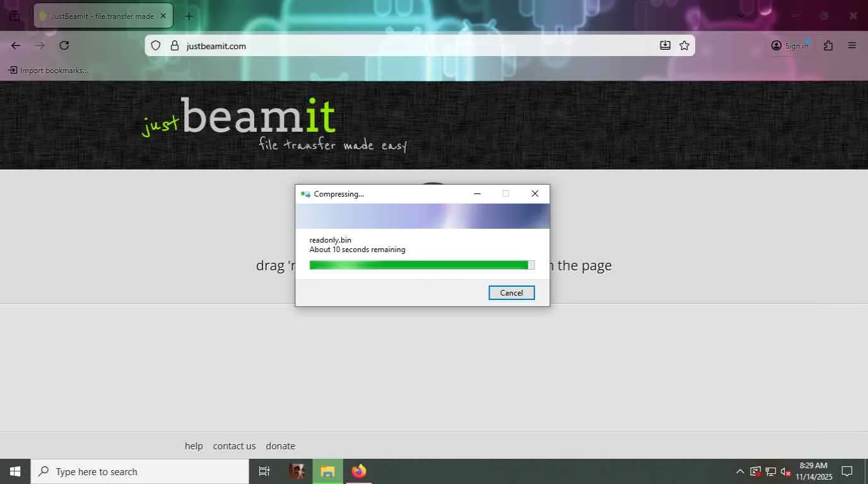The image size is (868, 484).
Task: Show hidden system tray icons
Action: coord(740,471)
